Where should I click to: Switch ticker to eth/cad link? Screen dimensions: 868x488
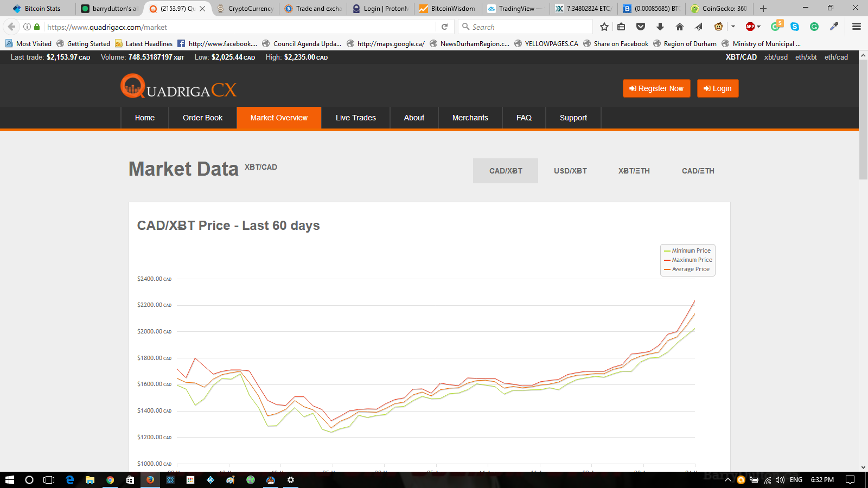click(x=836, y=57)
